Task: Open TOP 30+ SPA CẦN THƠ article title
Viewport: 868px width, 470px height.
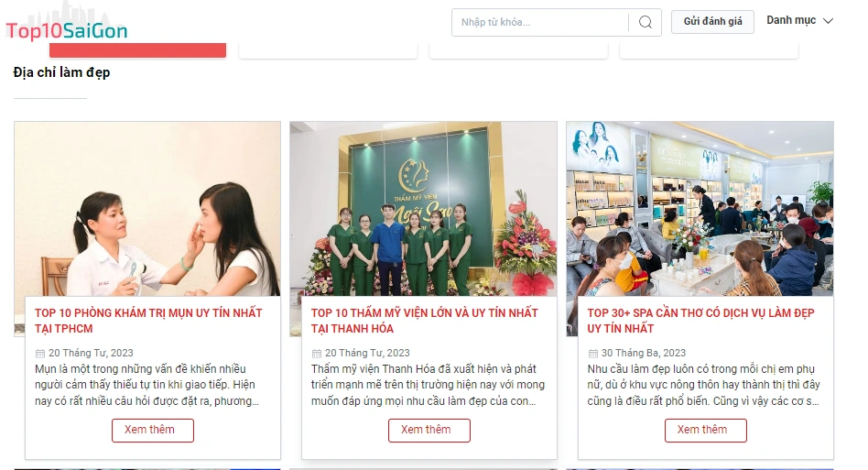Action: pos(700,321)
